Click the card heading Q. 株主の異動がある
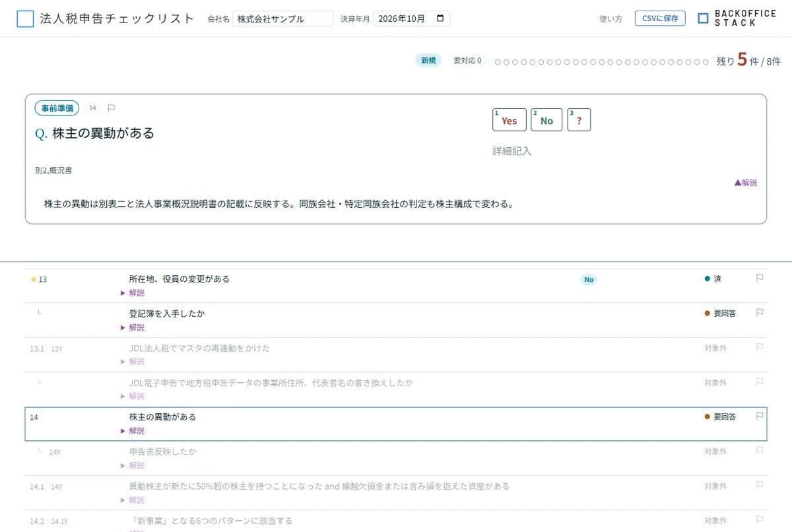Screen dimensions: 792x532 94,133
